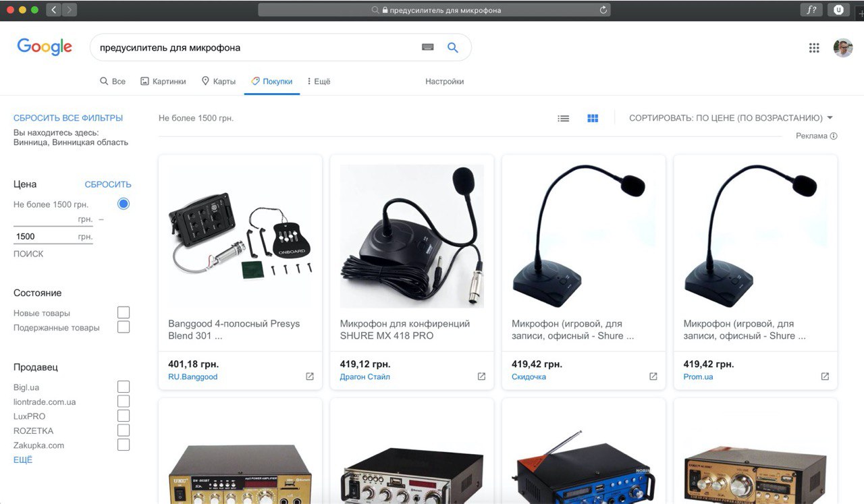
Task: Select the 'Не более 1500 грн.' radio button
Action: tap(124, 204)
